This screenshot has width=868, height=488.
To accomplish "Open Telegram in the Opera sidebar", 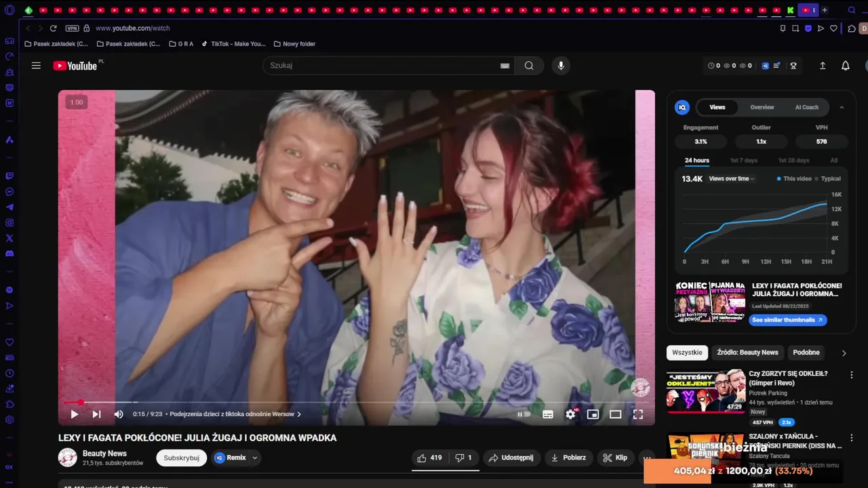I will click(x=9, y=207).
